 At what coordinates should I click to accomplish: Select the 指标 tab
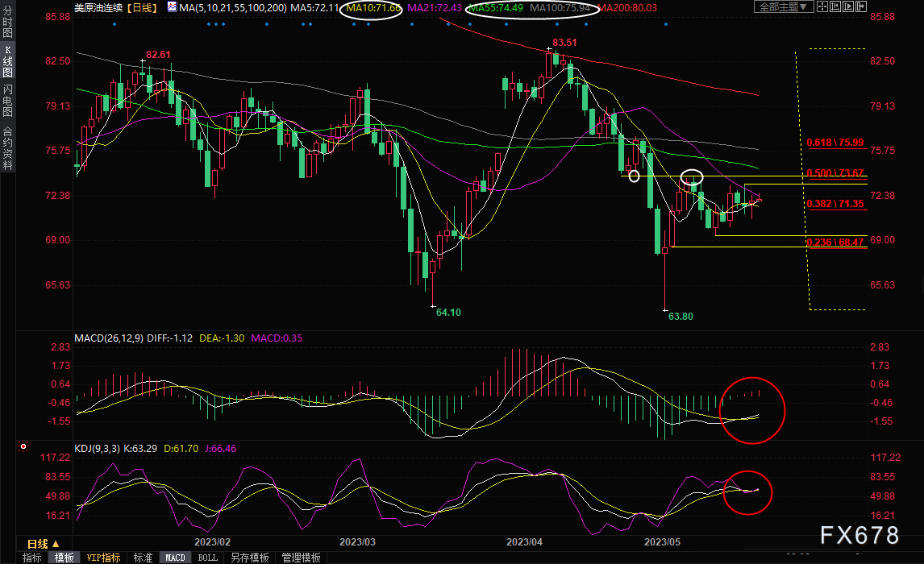click(x=31, y=558)
